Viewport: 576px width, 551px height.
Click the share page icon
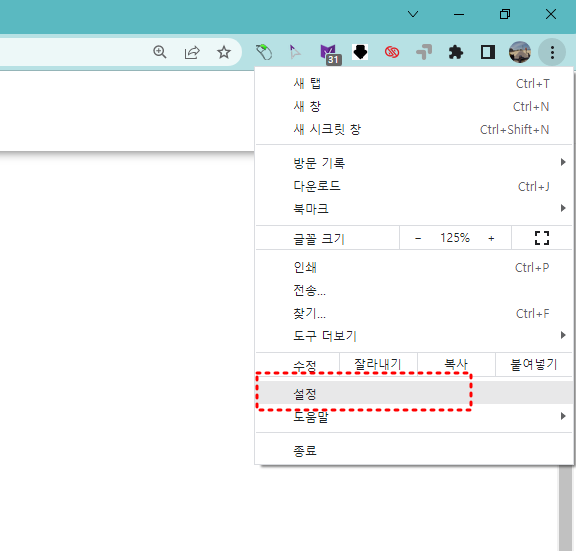tap(192, 52)
